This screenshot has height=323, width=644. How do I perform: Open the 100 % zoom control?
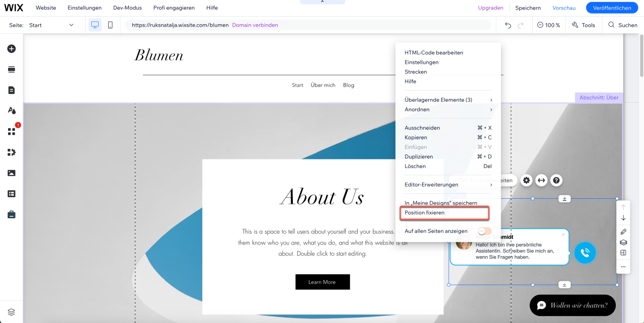tap(548, 25)
